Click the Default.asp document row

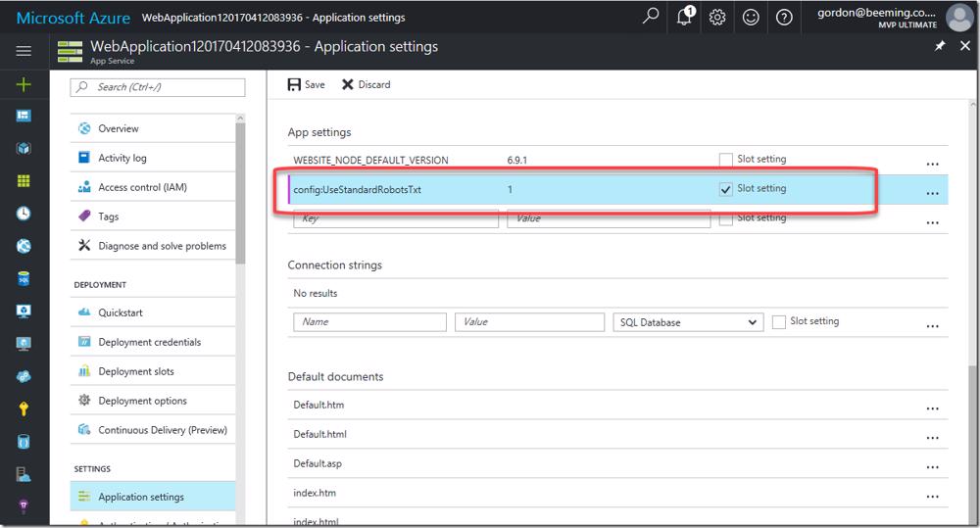[x=617, y=463]
